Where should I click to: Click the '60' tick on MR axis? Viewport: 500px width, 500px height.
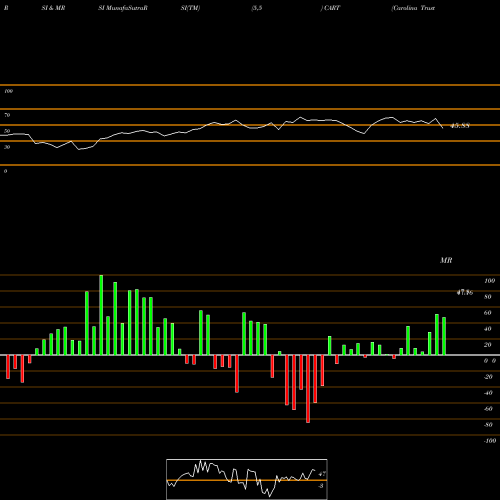point(488,313)
